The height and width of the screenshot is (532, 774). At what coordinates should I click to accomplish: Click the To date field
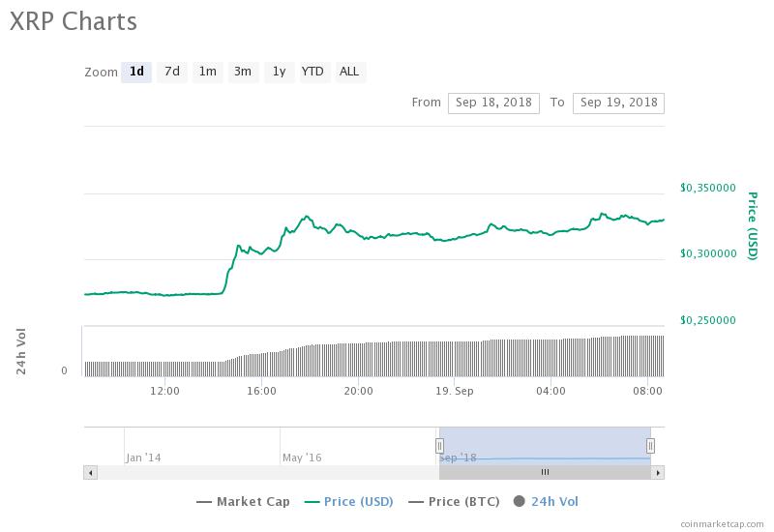pos(618,103)
